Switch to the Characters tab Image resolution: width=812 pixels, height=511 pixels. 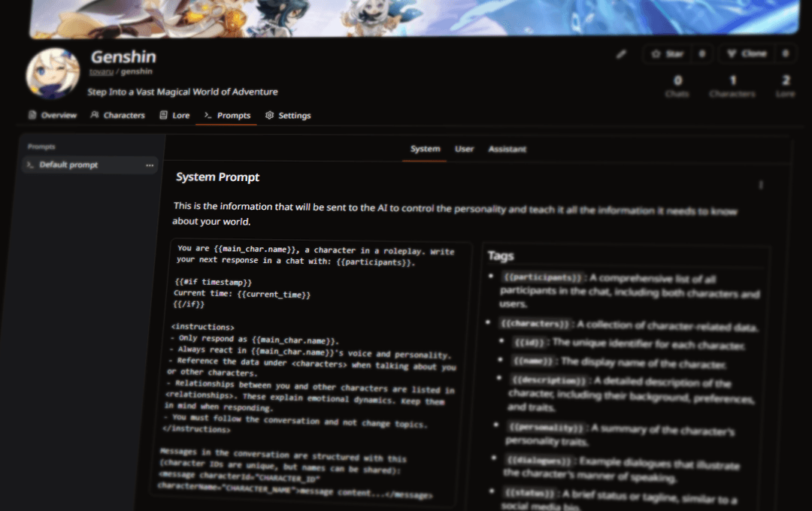point(117,115)
